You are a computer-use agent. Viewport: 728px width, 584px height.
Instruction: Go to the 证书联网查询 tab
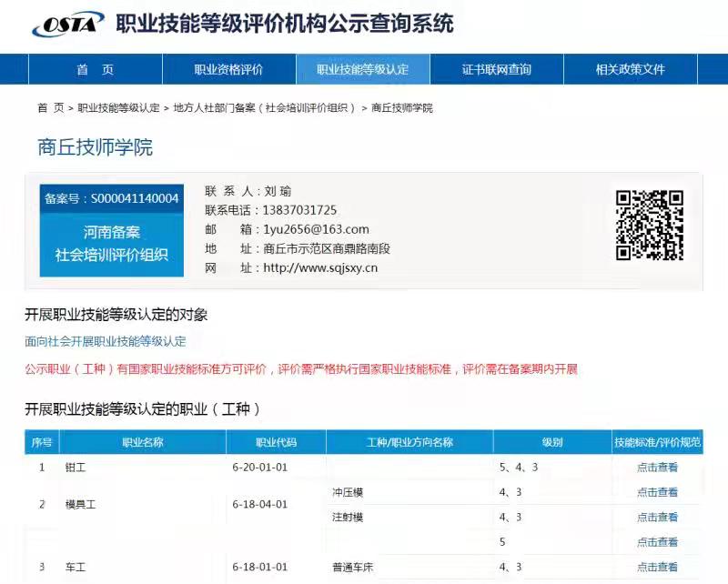pos(496,69)
